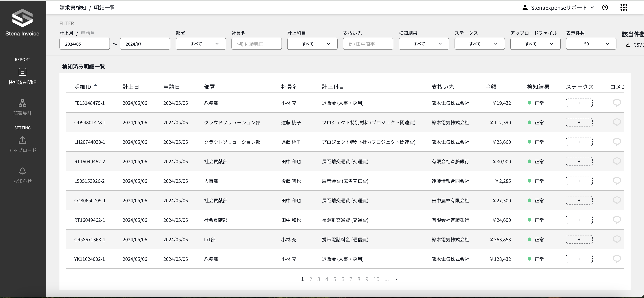Viewport: 644px width, 298px height.
Task: Open the 表示件数 dropdown showing 50
Action: [x=591, y=44]
